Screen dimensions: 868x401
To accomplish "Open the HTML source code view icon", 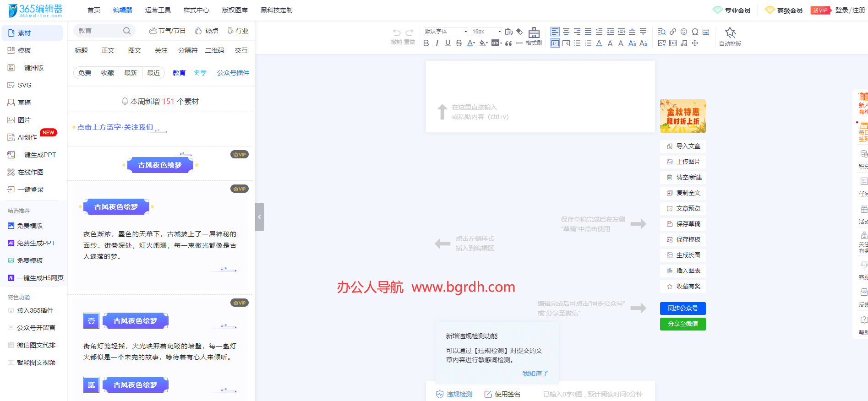I will (x=706, y=32).
